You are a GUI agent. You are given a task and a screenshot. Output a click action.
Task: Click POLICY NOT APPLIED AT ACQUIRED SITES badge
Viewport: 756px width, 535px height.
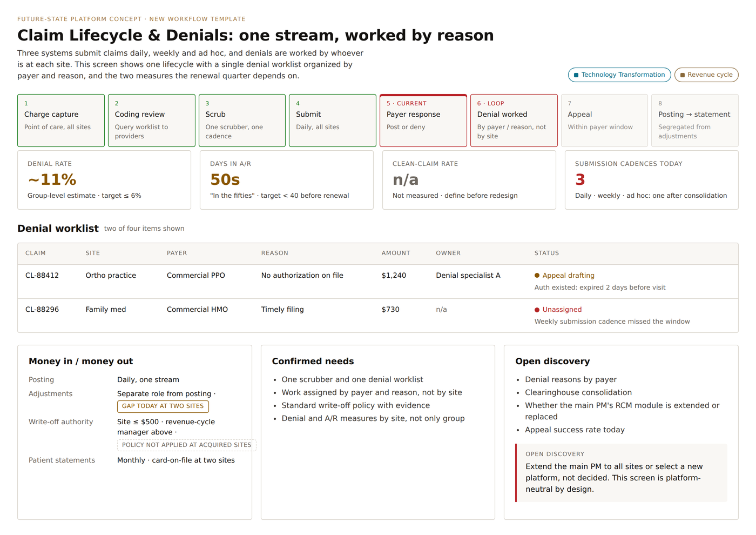[x=187, y=445]
